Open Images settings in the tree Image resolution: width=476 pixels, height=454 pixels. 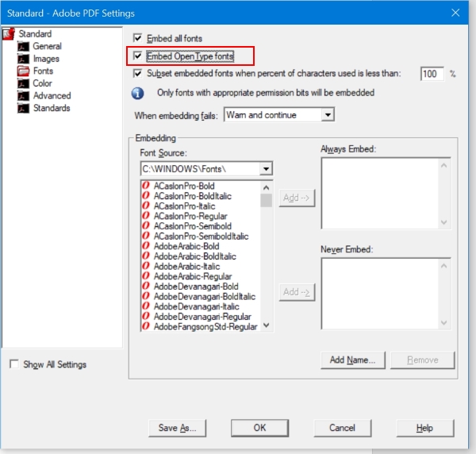pos(46,59)
